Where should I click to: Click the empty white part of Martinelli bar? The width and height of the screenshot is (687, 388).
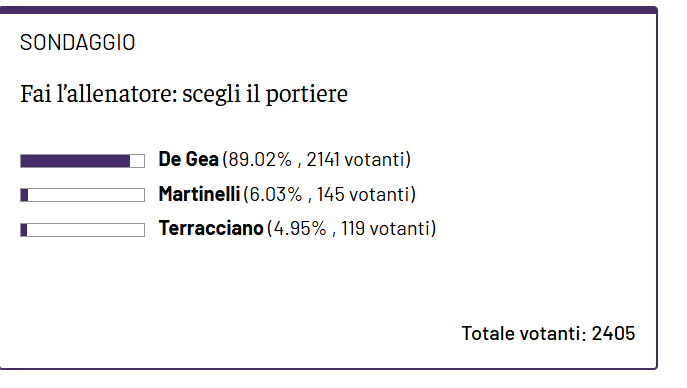click(86, 195)
